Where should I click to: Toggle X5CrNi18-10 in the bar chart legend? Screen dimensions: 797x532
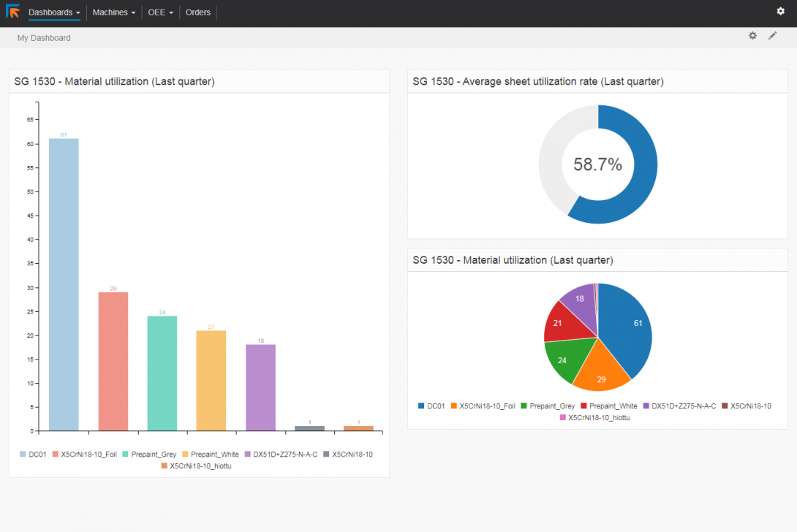click(353, 454)
